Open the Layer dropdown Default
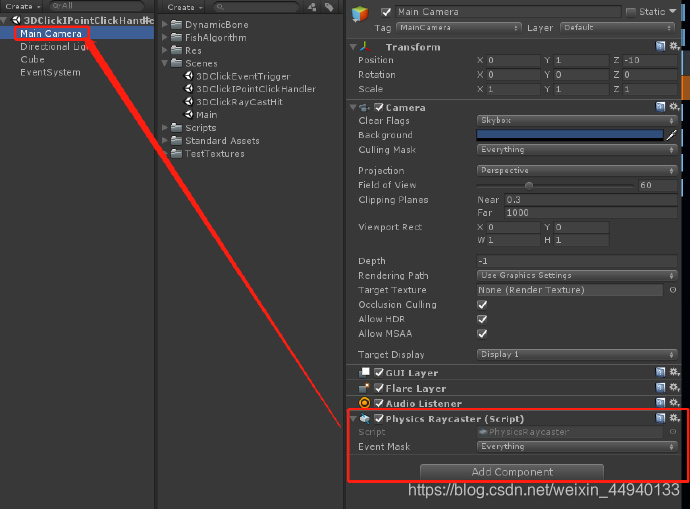 point(618,28)
